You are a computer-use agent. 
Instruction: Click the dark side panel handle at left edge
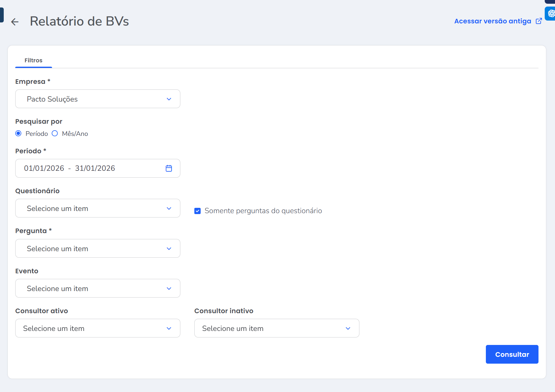pyautogui.click(x=2, y=15)
